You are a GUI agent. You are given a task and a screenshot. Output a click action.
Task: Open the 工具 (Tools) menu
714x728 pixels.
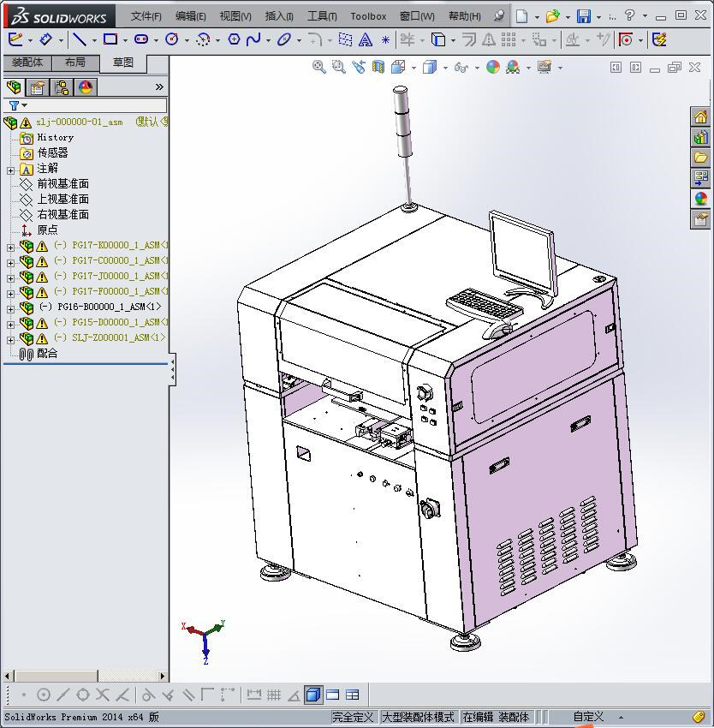(322, 16)
